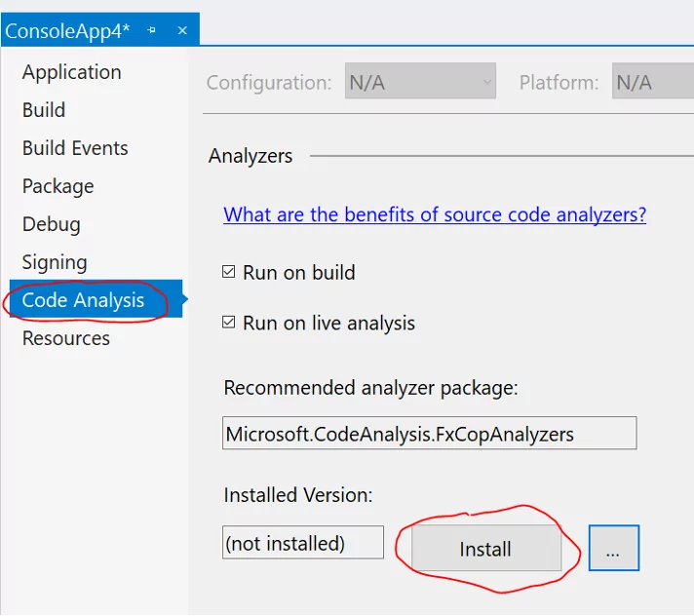Open the Application settings page
This screenshot has width=694, height=616.
point(72,72)
